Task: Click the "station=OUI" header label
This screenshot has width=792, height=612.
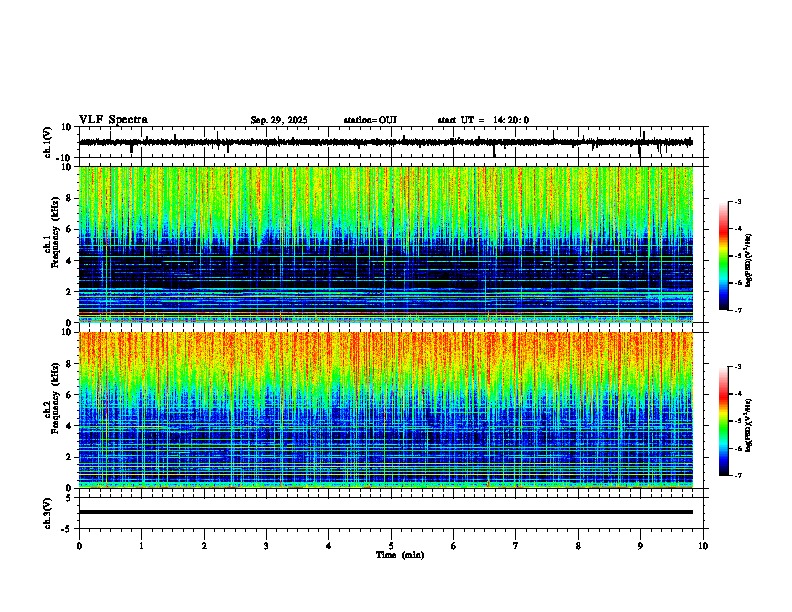Action: click(370, 120)
